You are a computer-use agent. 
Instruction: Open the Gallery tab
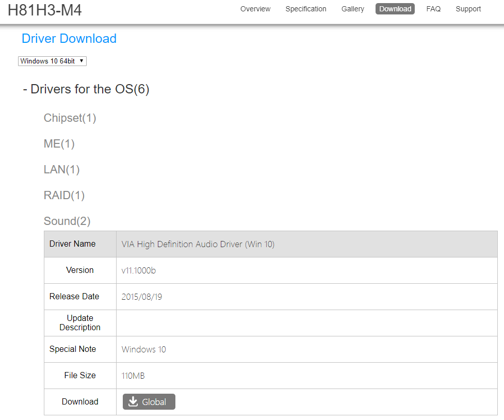click(x=353, y=9)
